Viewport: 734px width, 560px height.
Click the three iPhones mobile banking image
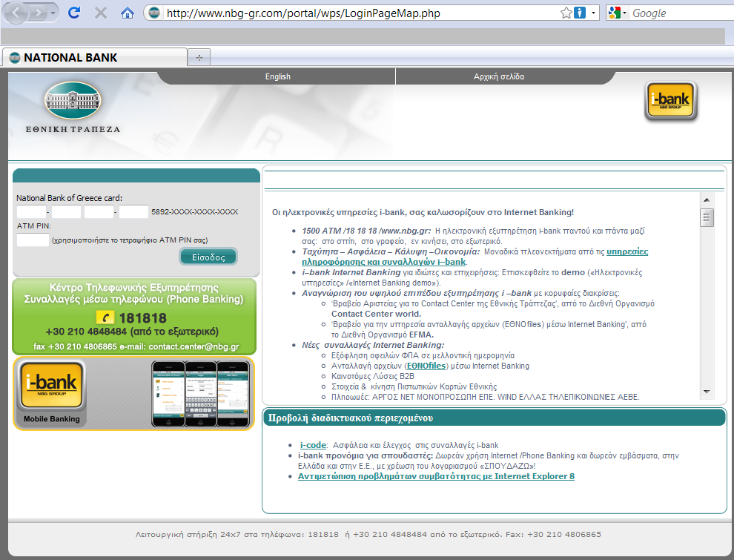[200, 394]
